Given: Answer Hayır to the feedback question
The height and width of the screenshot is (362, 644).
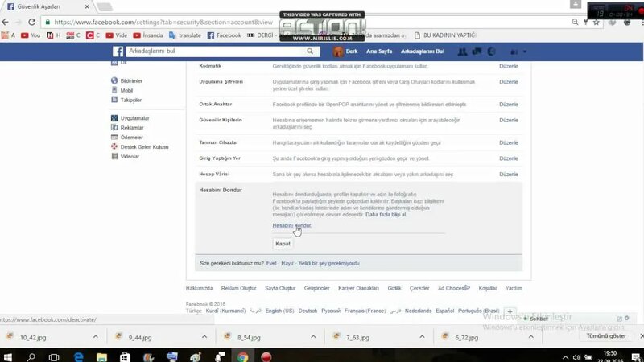Looking at the screenshot, I should pos(287,264).
